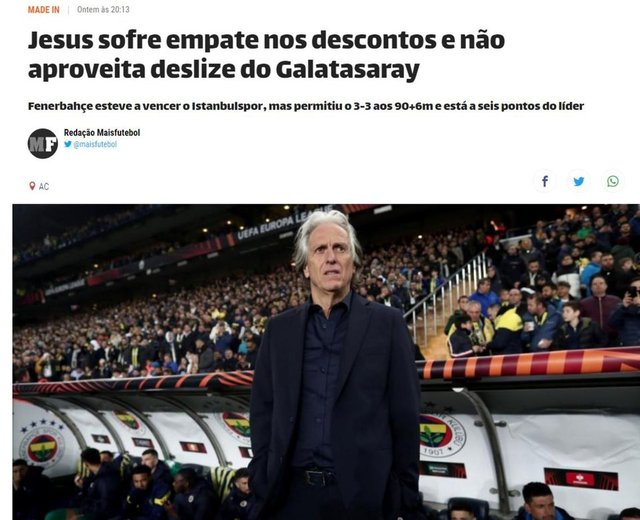Click the five-star Fenerbahçe crest on the left dugout
The image size is (640, 520).
pyautogui.click(x=42, y=444)
